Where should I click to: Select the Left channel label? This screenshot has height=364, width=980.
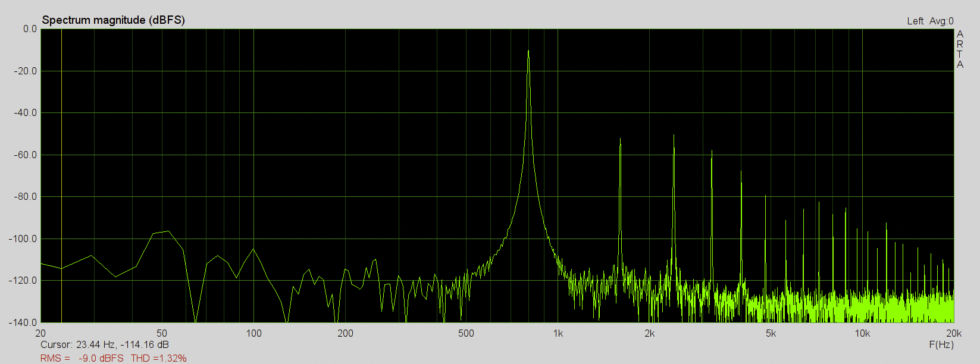[915, 21]
